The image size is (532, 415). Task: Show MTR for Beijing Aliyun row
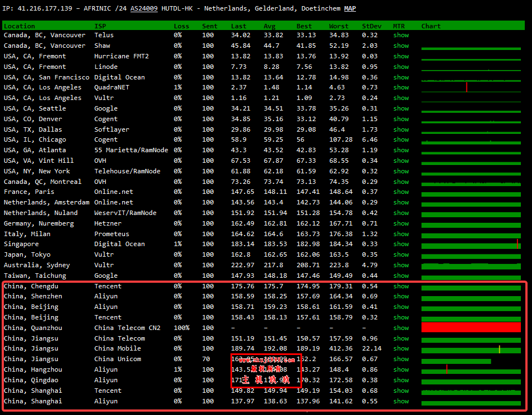click(x=401, y=307)
